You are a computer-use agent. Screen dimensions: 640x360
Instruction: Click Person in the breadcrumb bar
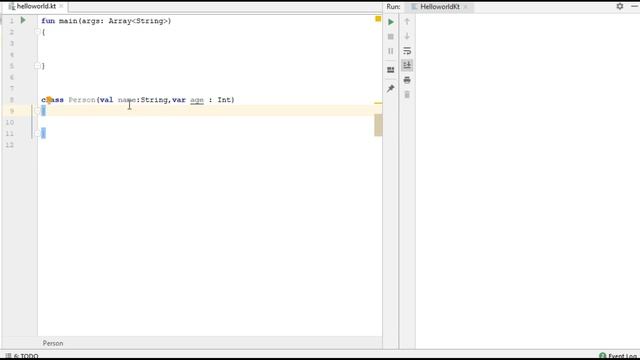53,343
